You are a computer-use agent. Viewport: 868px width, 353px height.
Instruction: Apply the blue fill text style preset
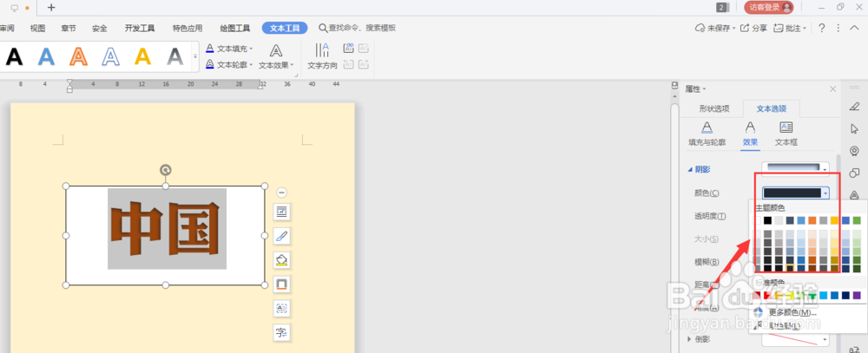47,56
